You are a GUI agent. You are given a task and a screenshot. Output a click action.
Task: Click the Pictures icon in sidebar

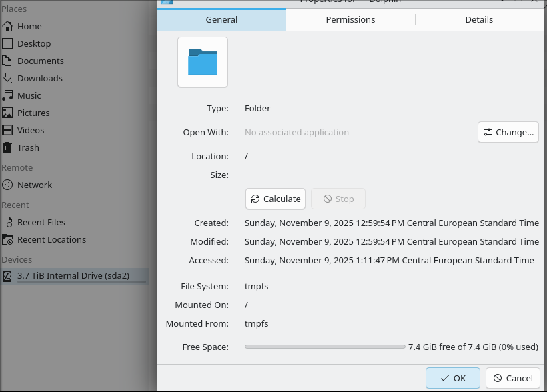coord(7,113)
